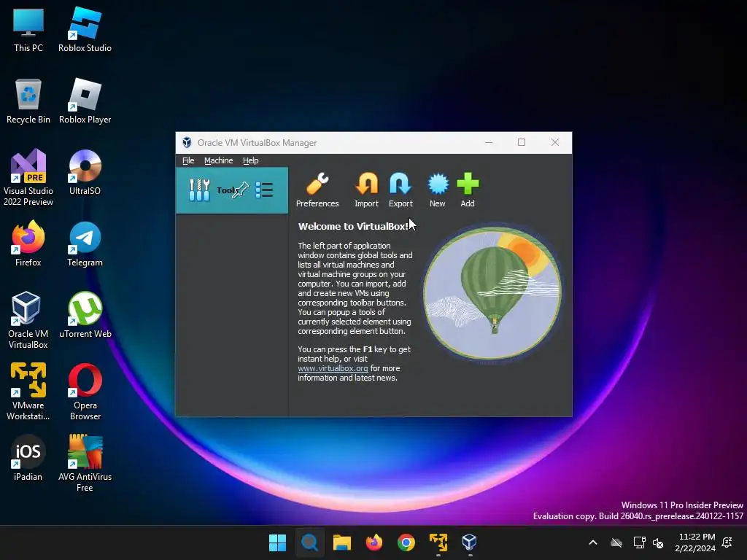The width and height of the screenshot is (747, 560).
Task: Select Visual Studio 2022 Preview shortcut
Action: (28, 178)
